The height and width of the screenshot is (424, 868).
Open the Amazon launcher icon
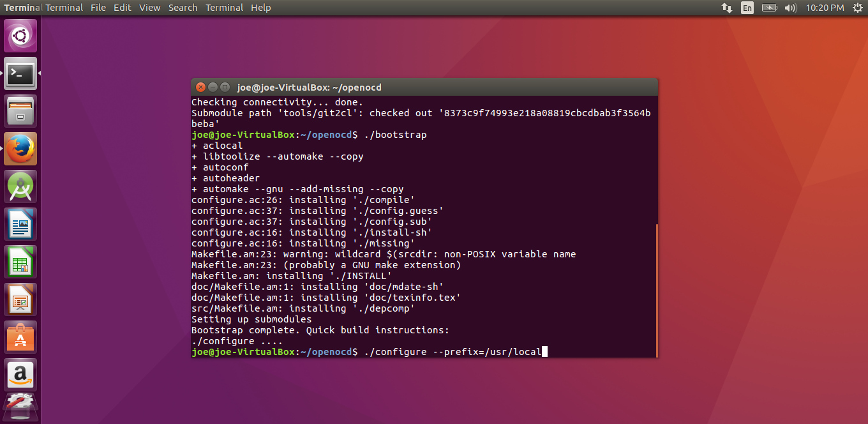coord(21,375)
